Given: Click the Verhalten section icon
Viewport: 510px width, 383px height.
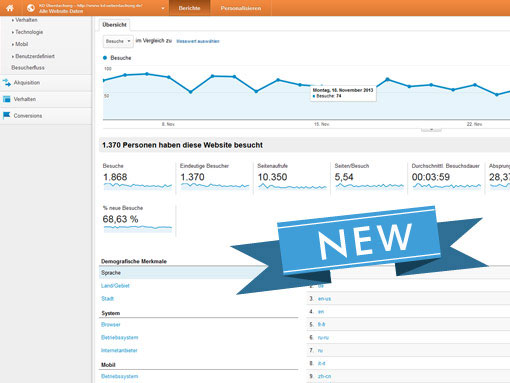Looking at the screenshot, I should click(7, 99).
